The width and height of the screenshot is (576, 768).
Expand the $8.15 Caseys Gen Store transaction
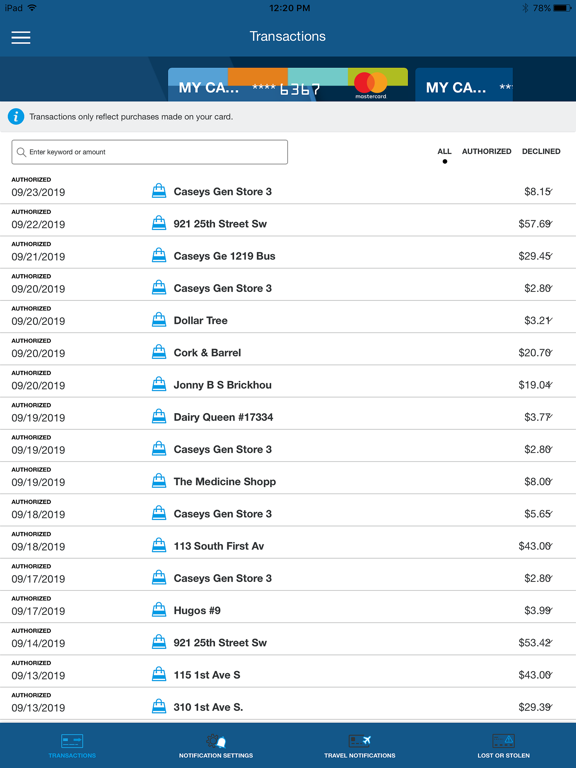(288, 188)
